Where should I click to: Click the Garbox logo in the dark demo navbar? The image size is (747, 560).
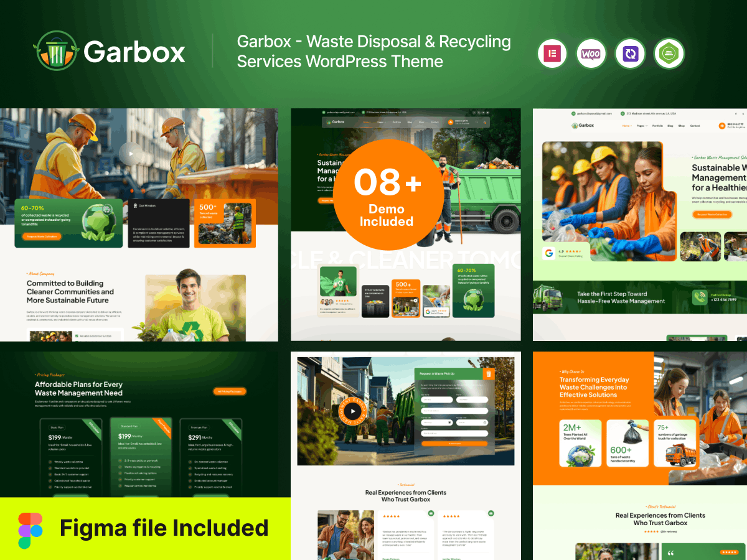tap(335, 122)
